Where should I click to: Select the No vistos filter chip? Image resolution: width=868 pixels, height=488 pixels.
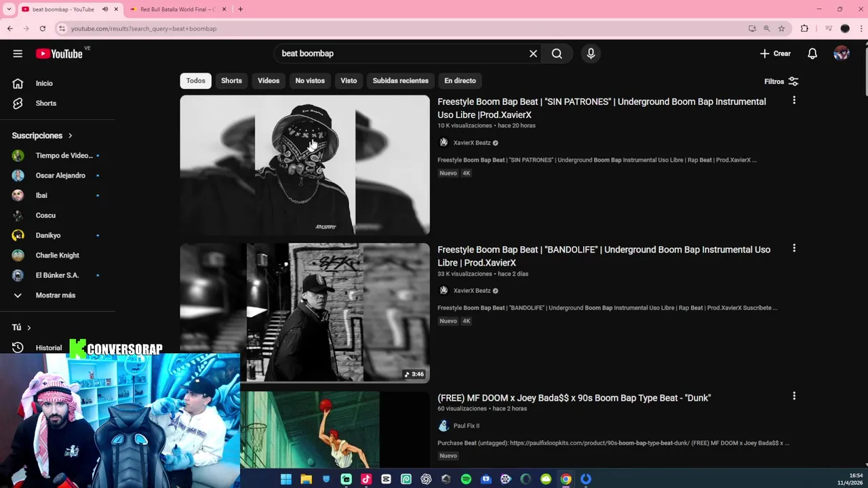click(310, 81)
